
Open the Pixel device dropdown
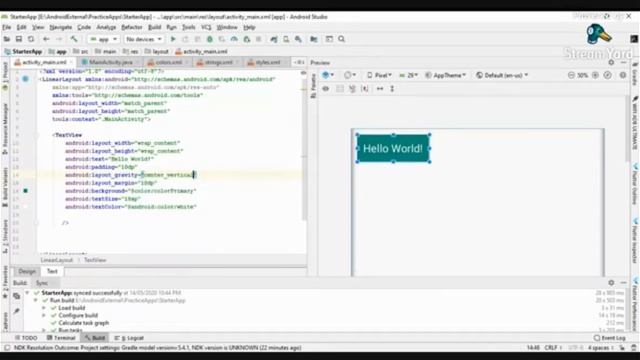click(x=380, y=76)
